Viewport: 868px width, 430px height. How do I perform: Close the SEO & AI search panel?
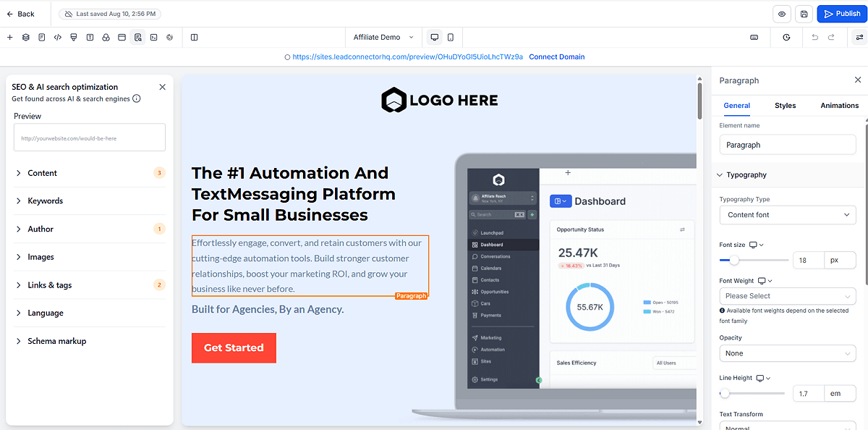click(x=162, y=87)
